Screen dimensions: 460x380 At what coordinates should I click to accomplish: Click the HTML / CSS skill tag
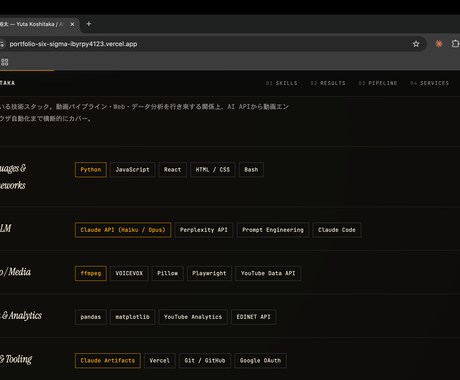(213, 170)
